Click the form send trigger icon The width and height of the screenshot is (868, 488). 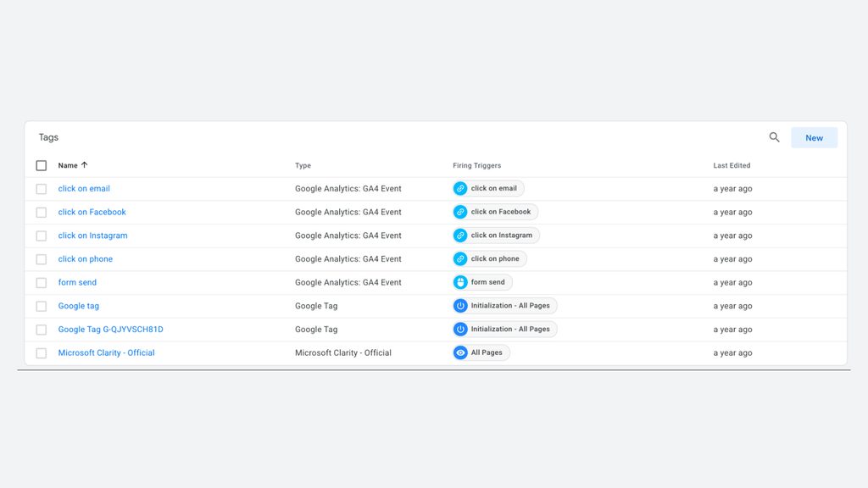point(460,282)
